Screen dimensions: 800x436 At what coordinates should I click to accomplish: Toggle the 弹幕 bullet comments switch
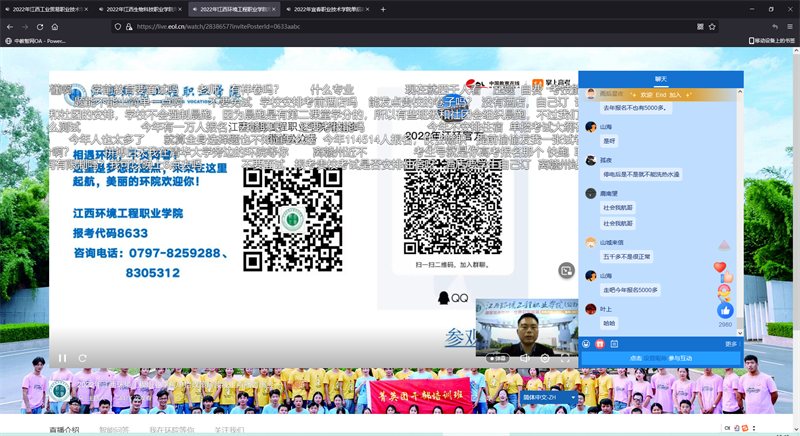tap(497, 358)
